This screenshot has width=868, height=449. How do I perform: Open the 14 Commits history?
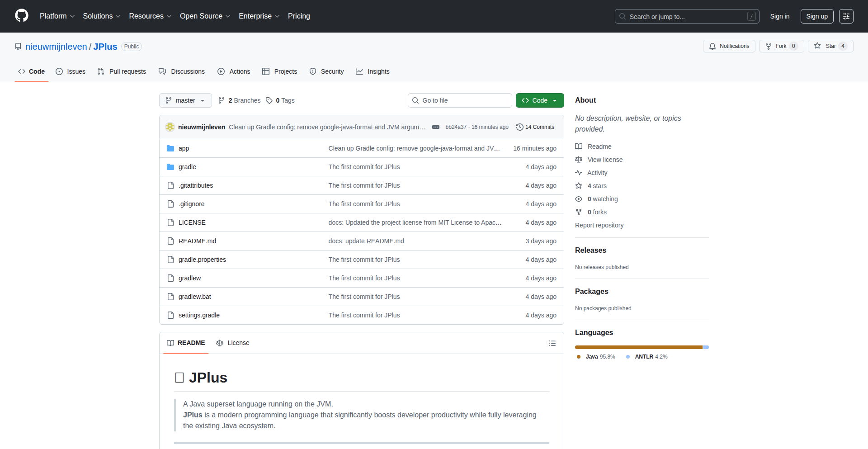click(535, 127)
